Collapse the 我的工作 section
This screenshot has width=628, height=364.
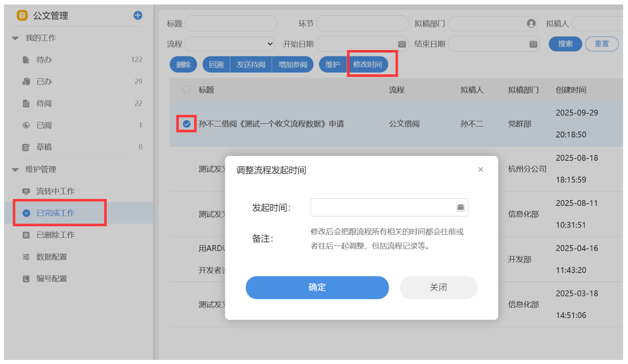(15, 38)
